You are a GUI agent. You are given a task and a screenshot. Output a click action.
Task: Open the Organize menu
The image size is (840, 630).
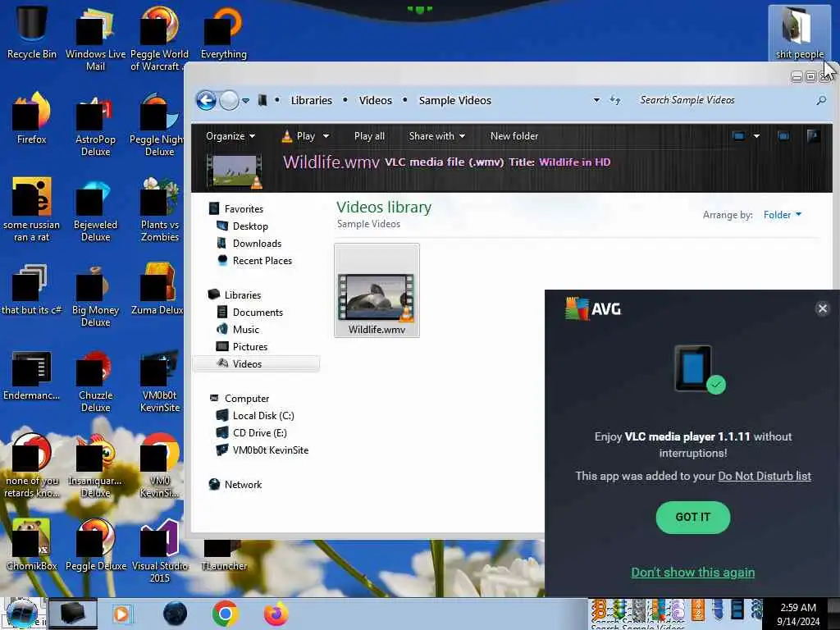pyautogui.click(x=231, y=136)
